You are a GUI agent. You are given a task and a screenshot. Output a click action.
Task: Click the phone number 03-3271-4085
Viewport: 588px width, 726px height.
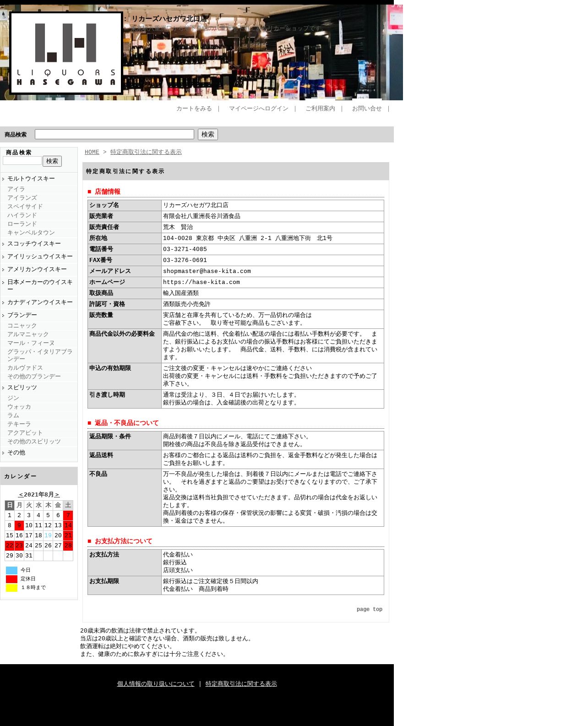point(185,250)
